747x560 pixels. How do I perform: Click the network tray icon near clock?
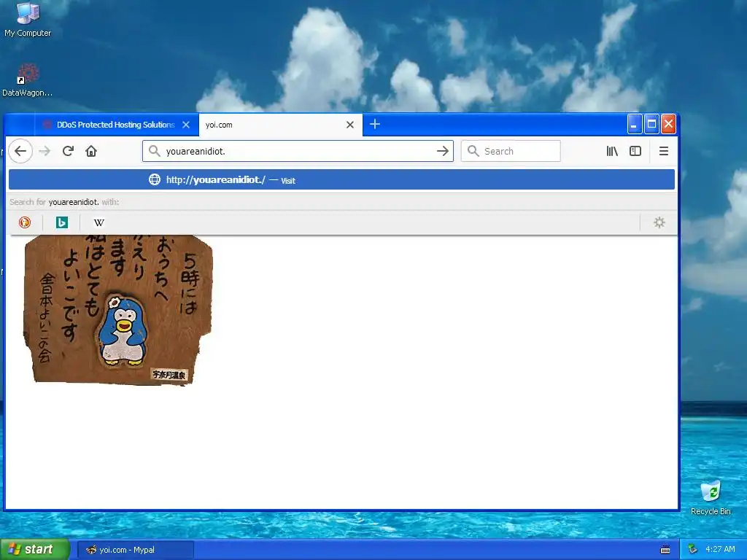tap(693, 550)
